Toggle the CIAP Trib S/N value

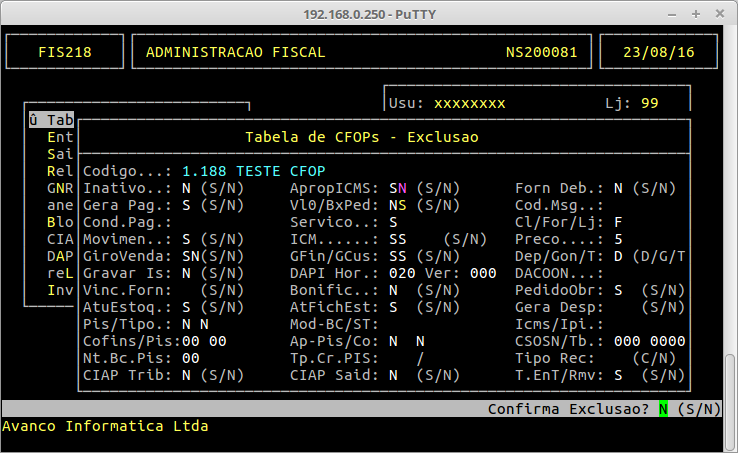click(186, 375)
